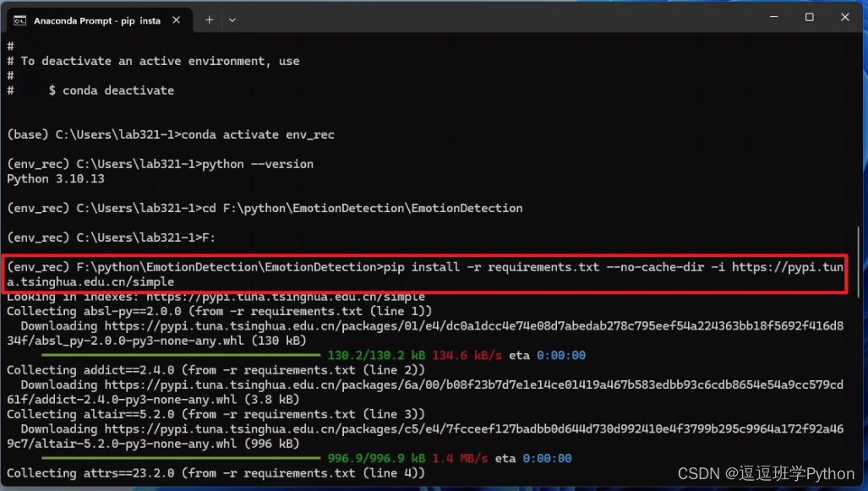Minimize the terminal window
868x491 pixels.
(x=774, y=17)
